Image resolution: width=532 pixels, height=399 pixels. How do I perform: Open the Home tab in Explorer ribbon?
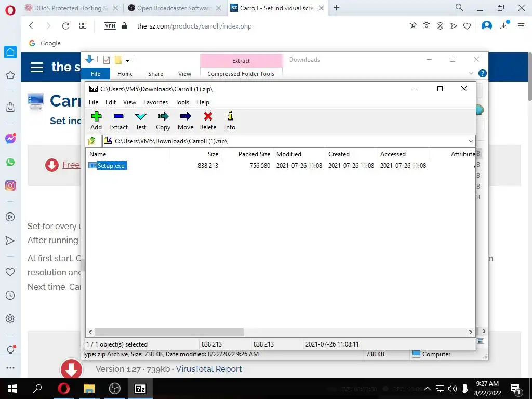pyautogui.click(x=125, y=74)
